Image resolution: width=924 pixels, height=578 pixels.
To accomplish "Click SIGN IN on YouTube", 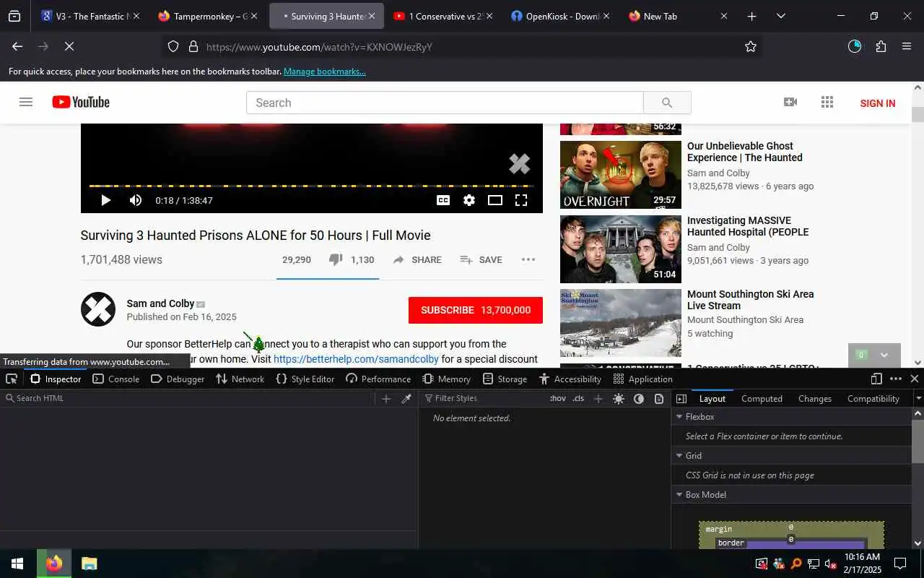I will (878, 103).
